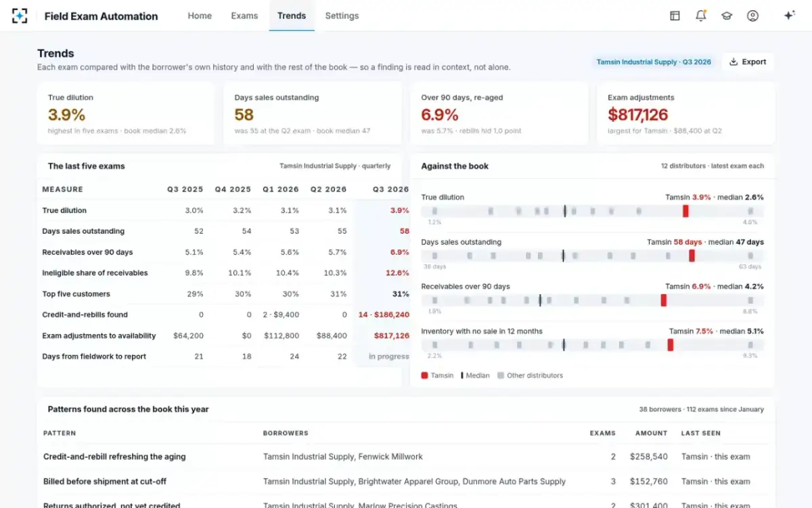
Task: Click the Days sales outstanding row label in table
Action: [x=83, y=232]
